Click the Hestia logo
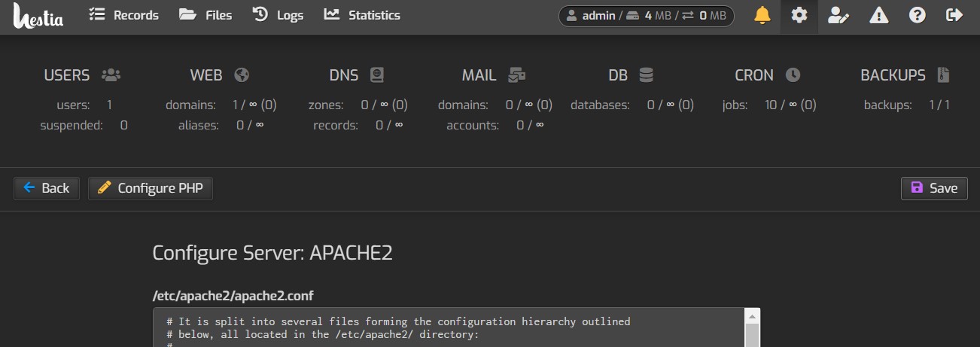Viewport: 980px width, 347px height. (x=38, y=16)
